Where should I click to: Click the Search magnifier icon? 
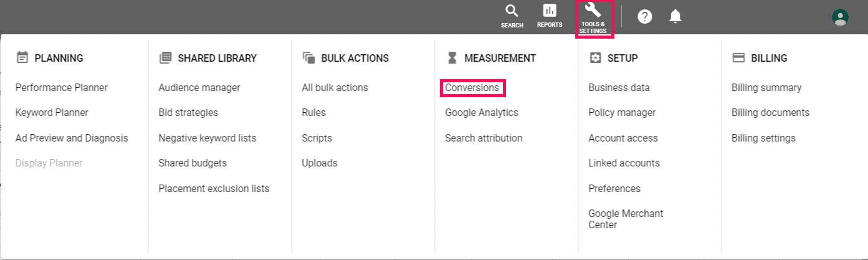512,11
